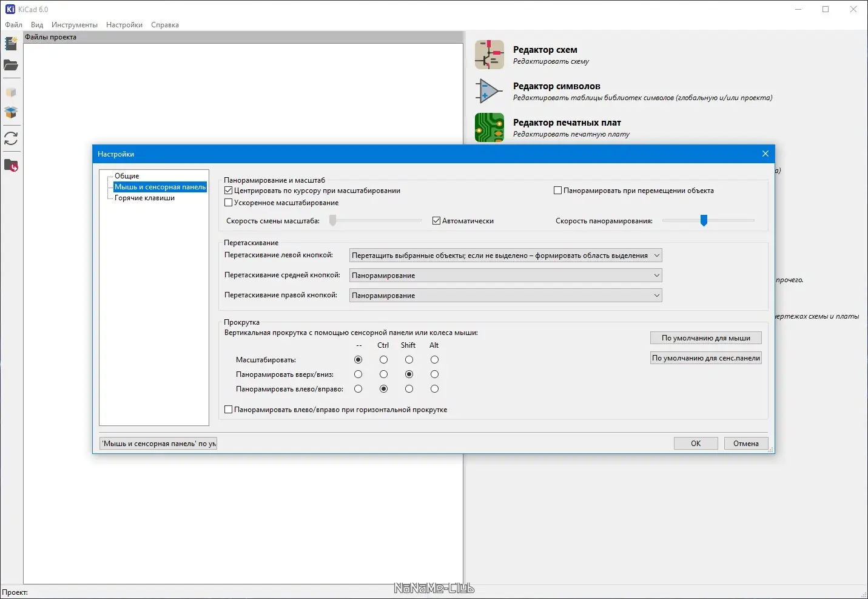Select 'Горячие клавиши' in the settings tree
The width and height of the screenshot is (868, 599).
(x=144, y=198)
